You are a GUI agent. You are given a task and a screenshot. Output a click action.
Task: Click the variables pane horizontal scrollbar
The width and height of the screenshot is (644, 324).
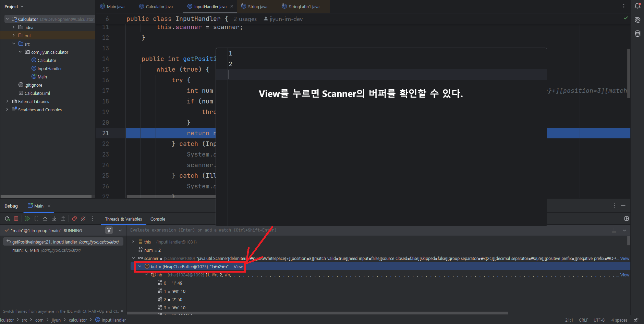(x=317, y=313)
